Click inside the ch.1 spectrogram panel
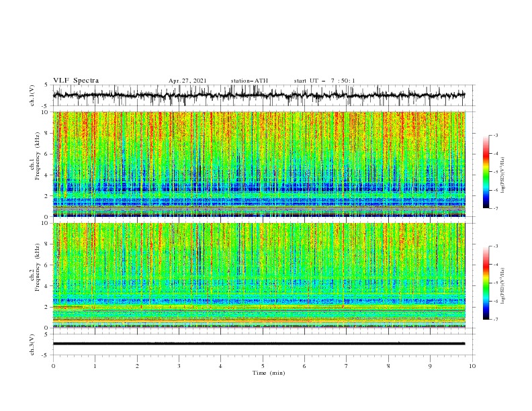This screenshot has width=532, height=411. click(259, 164)
